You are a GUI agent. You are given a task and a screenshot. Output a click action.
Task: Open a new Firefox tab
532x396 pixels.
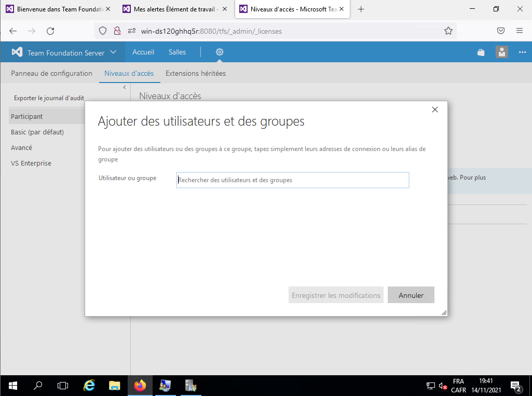click(x=361, y=9)
